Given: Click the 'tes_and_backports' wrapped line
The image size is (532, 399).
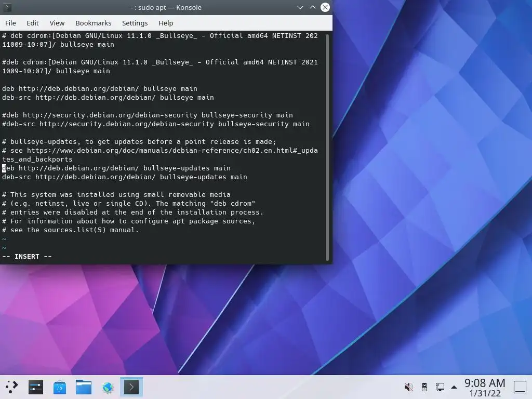Looking at the screenshot, I should click(x=37, y=159).
